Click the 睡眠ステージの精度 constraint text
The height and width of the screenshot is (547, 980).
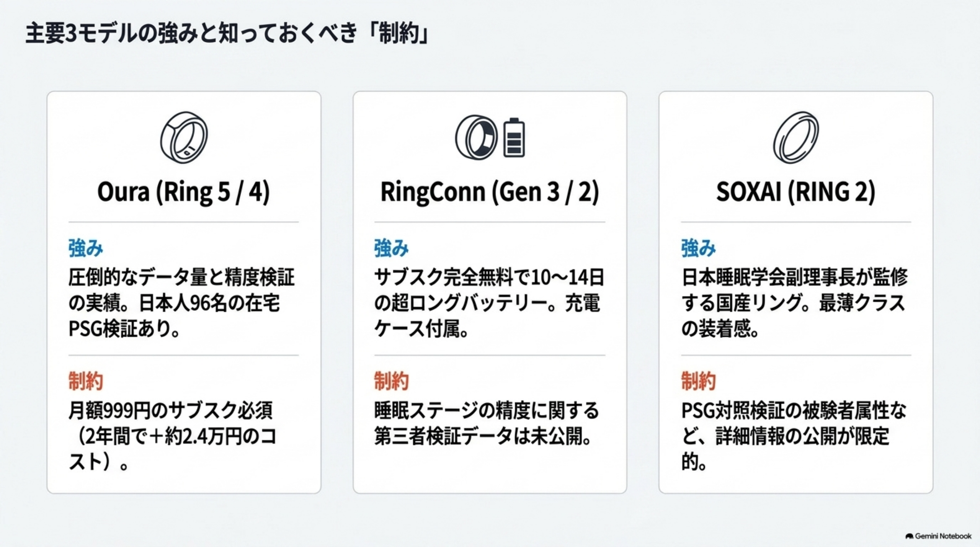click(x=487, y=423)
